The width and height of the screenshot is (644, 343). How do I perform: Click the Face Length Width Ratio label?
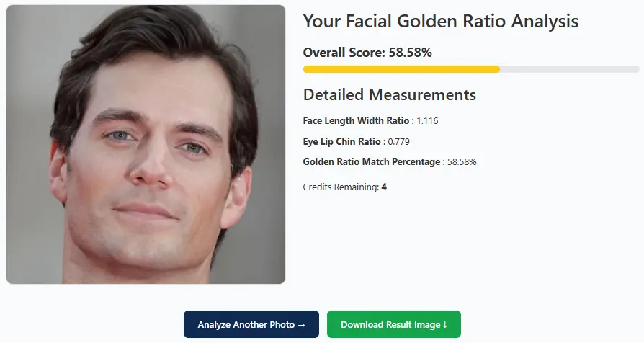click(356, 121)
